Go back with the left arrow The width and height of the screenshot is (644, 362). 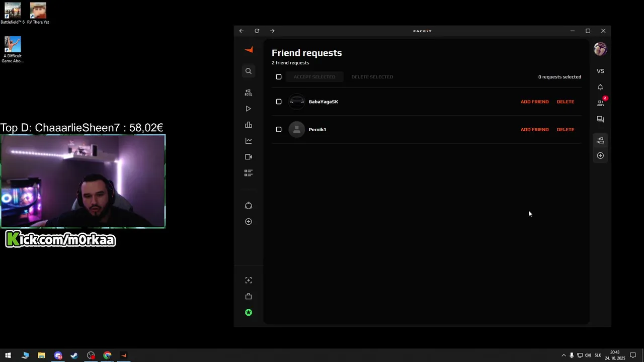tap(242, 31)
